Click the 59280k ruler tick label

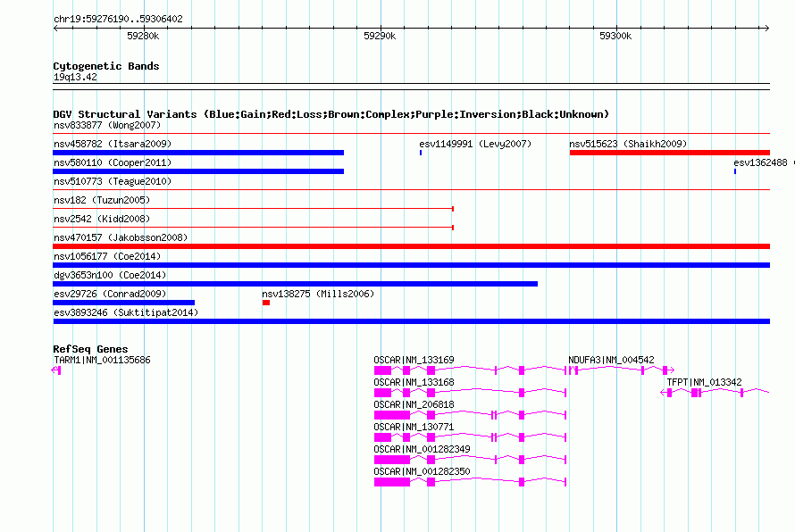[143, 36]
